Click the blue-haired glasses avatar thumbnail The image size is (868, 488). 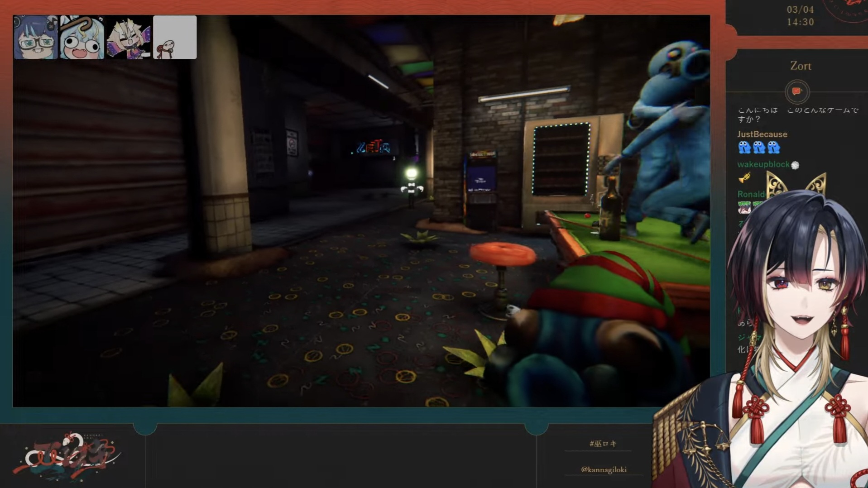pyautogui.click(x=36, y=38)
